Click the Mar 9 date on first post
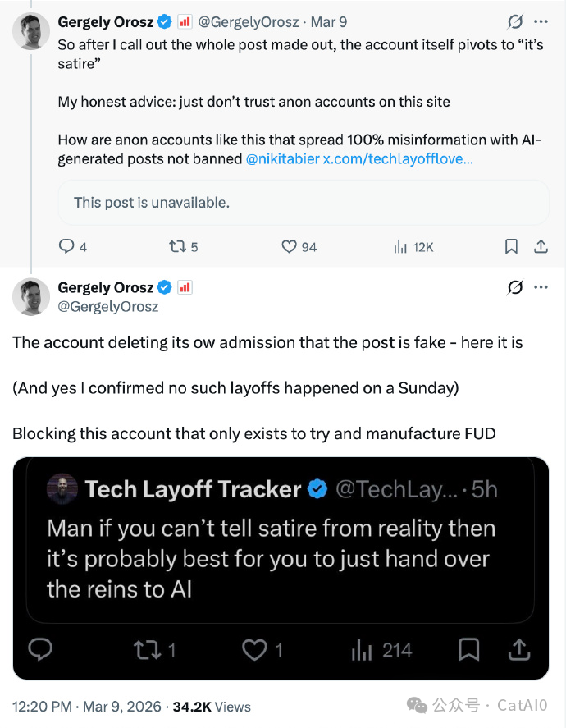Viewport: 566px width, 728px height. click(x=328, y=23)
